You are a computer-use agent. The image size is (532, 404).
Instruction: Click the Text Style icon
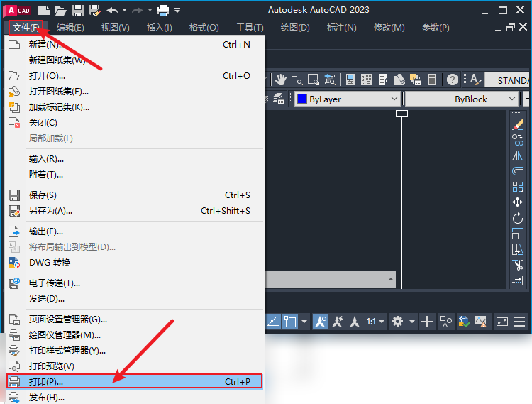pyautogui.click(x=475, y=80)
